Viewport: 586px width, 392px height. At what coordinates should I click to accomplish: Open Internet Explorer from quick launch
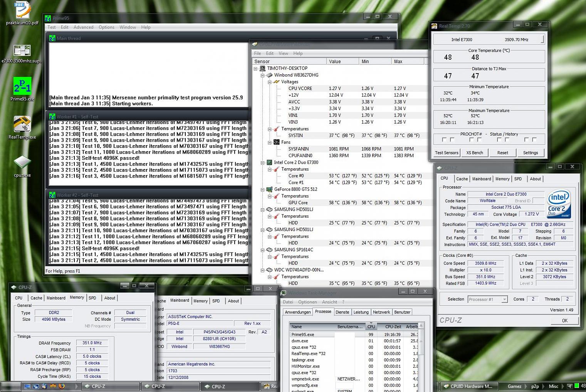(44, 386)
